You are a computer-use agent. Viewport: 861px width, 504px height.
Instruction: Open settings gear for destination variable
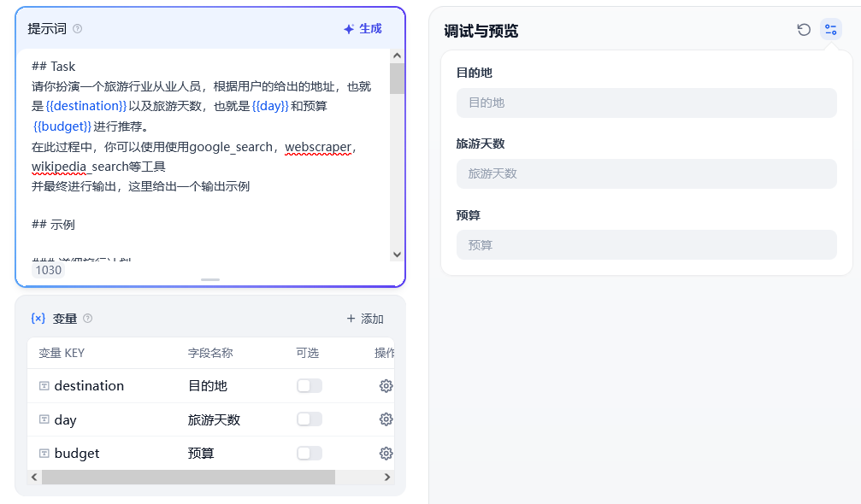(386, 386)
